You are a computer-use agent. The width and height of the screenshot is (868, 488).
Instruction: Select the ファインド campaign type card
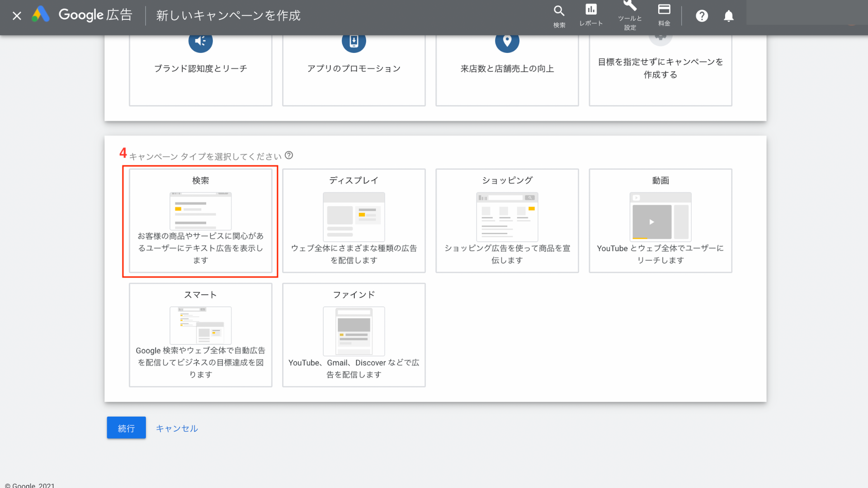point(354,335)
